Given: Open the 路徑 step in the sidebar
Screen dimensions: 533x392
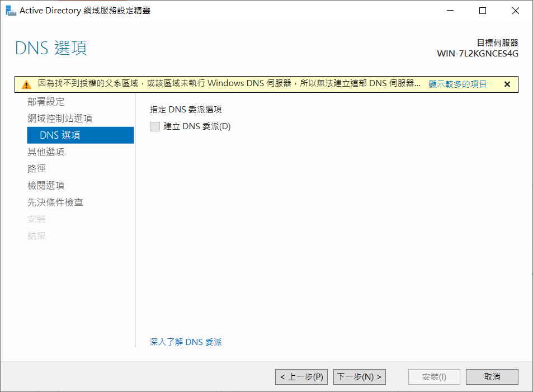Looking at the screenshot, I should pyautogui.click(x=37, y=169).
